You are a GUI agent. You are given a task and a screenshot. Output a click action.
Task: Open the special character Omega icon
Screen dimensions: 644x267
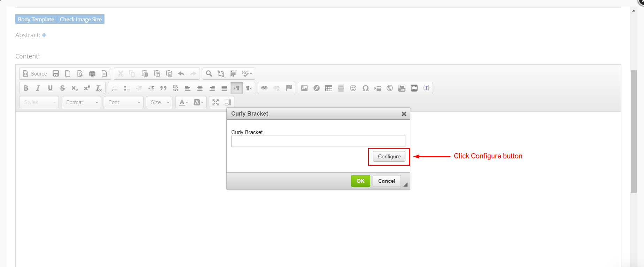coord(365,88)
